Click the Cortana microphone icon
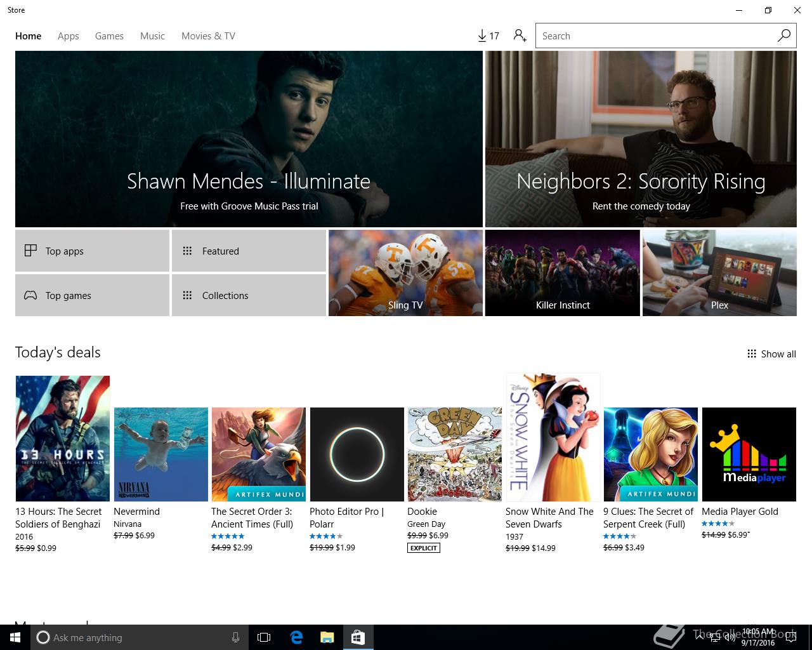The width and height of the screenshot is (812, 650). tap(235, 637)
